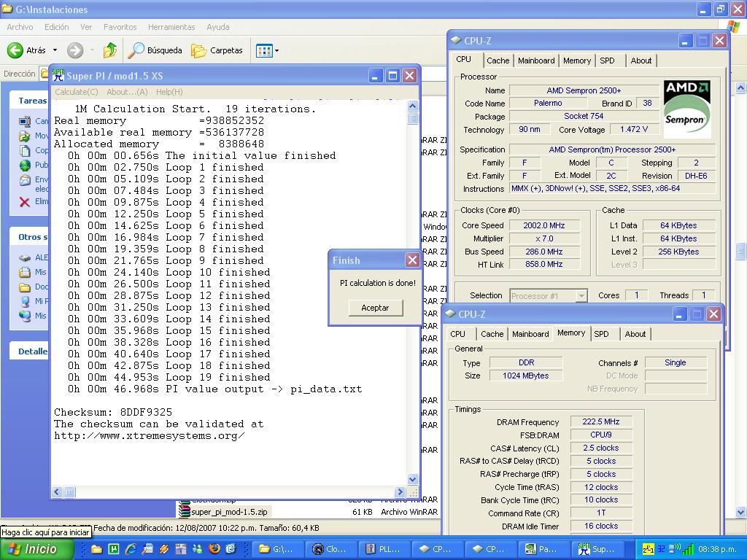The width and height of the screenshot is (747, 560).
Task: Click the Core Speed 2002.0 MHz value
Action: [x=544, y=225]
